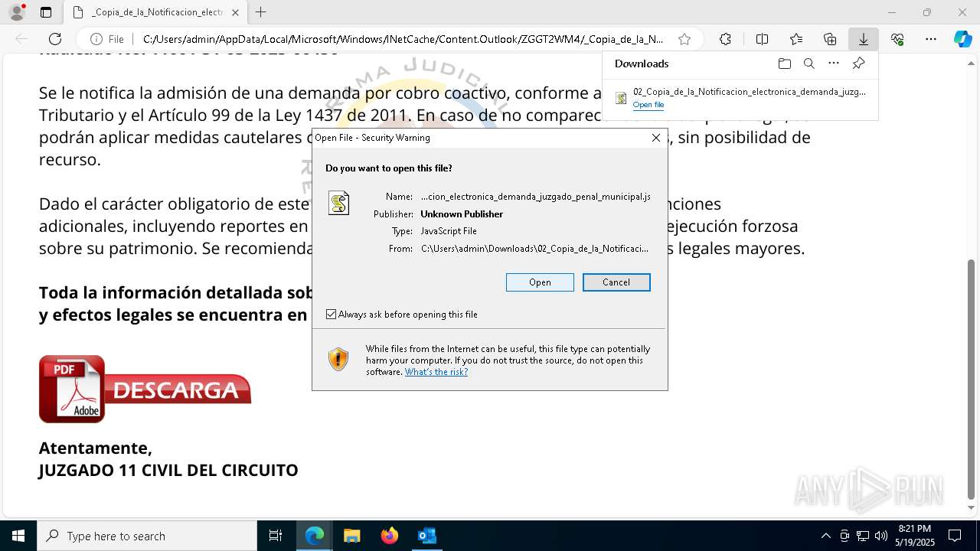Open the Extensions puzzle icon

tap(725, 39)
